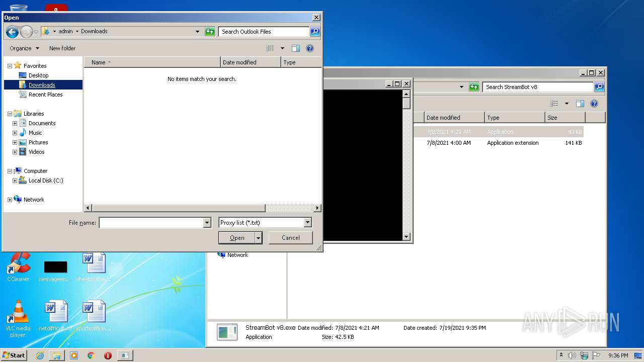
Task: Expand the Music library
Action: point(15,133)
